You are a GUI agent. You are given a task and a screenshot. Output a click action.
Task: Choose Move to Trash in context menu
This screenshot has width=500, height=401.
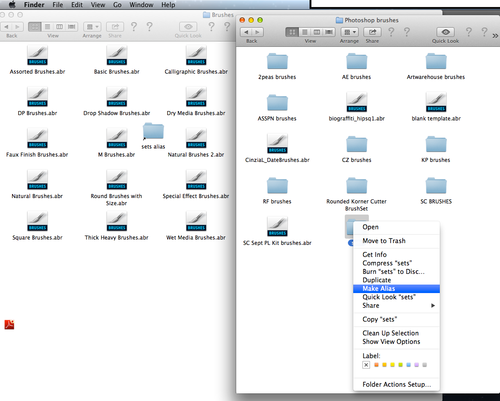[396, 241]
